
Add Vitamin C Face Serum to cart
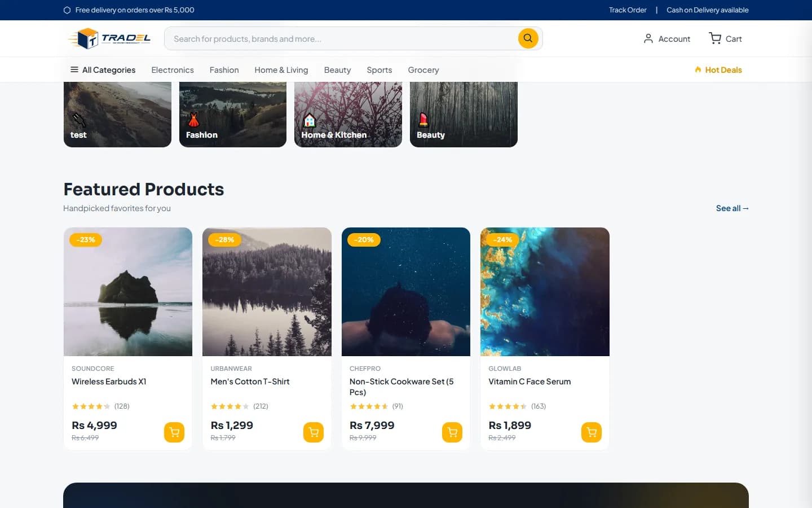click(x=592, y=432)
